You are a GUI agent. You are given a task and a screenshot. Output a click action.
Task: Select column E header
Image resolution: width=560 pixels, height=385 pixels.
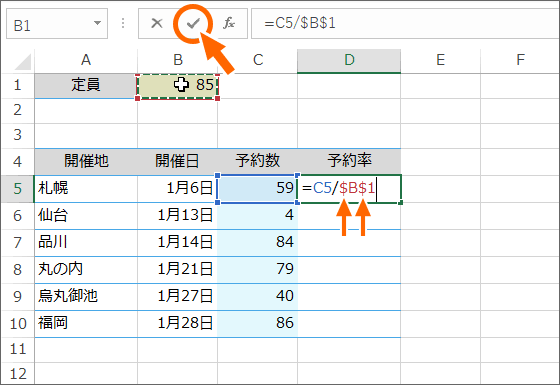[440, 60]
